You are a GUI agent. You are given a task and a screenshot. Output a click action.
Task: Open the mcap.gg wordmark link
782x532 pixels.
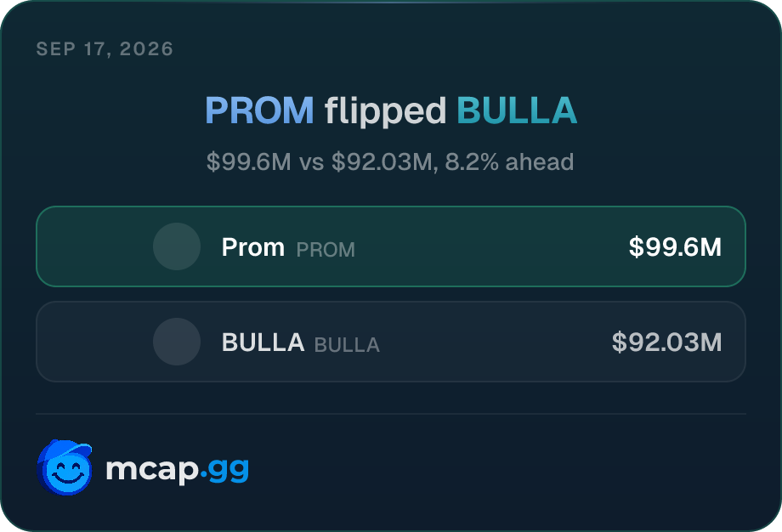(177, 469)
